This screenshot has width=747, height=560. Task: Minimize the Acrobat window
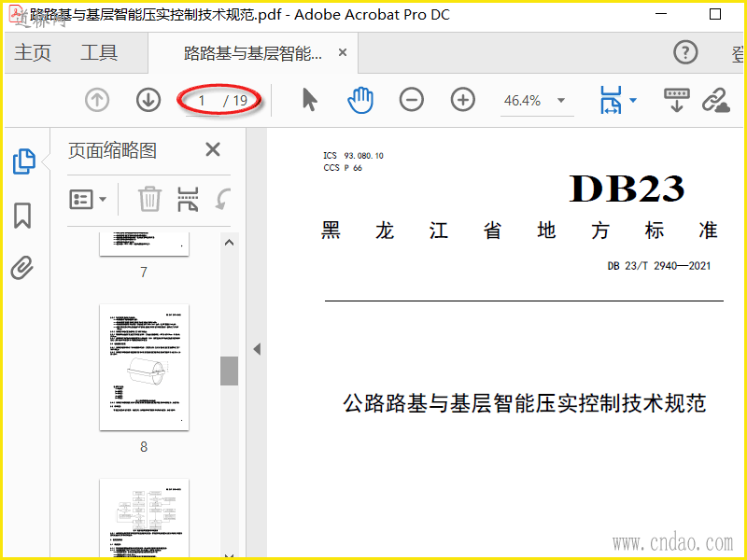tap(661, 14)
